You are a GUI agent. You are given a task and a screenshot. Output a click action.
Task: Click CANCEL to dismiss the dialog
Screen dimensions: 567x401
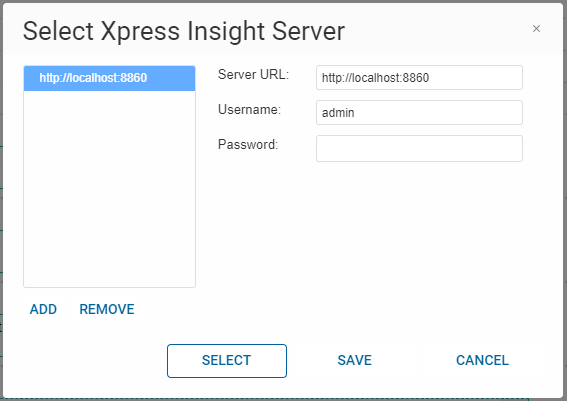click(x=482, y=361)
